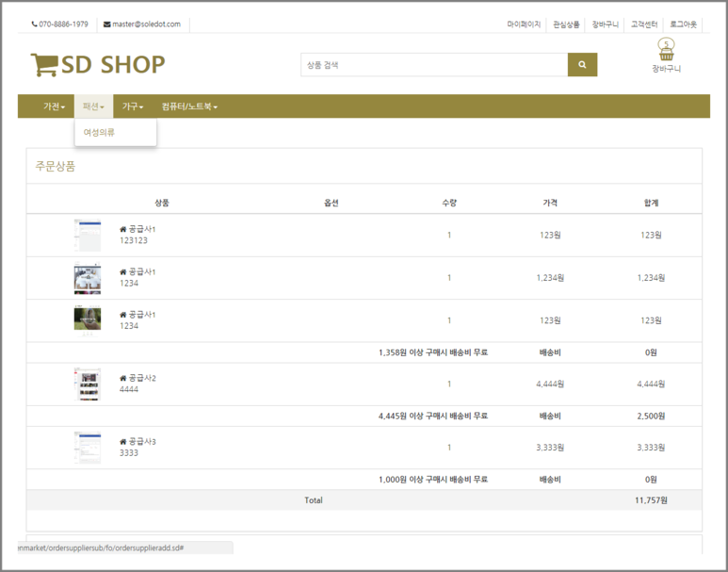Click the SD SHOP cart logo

click(x=98, y=65)
